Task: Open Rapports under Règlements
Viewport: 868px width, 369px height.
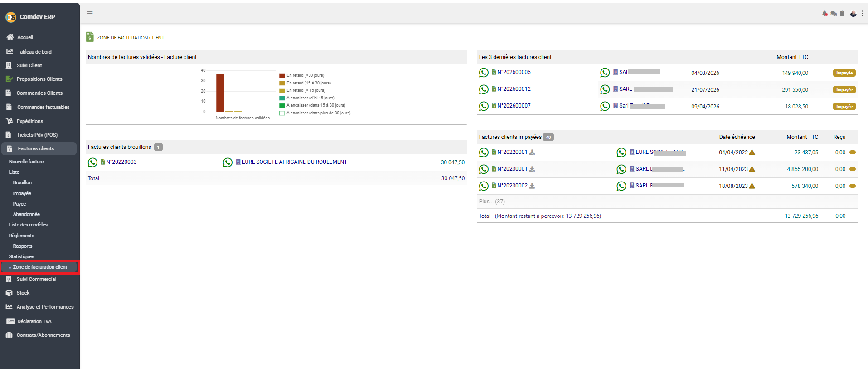Action: 23,246
